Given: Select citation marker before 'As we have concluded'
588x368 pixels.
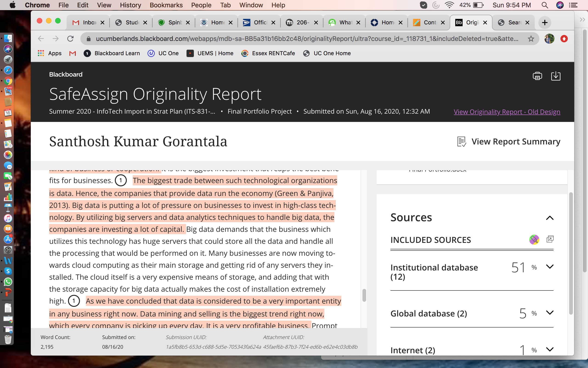Looking at the screenshot, I should coord(74,301).
